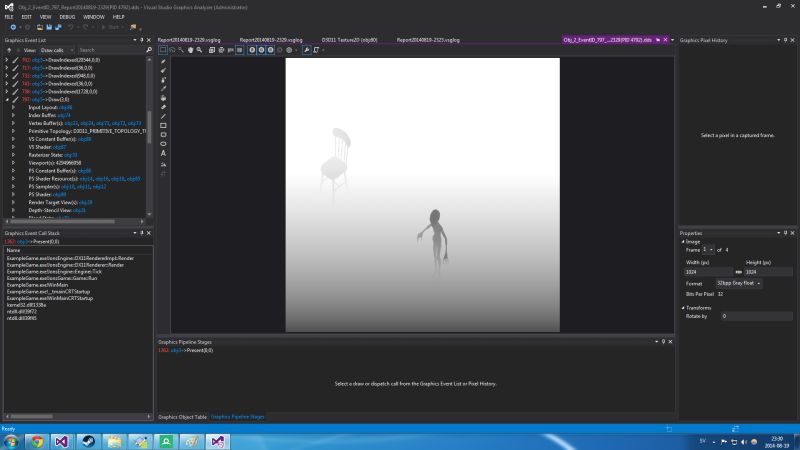Click Horizontal scrollbar of Graphics Event List
Screen dimensions: 800x450
click(x=62, y=221)
